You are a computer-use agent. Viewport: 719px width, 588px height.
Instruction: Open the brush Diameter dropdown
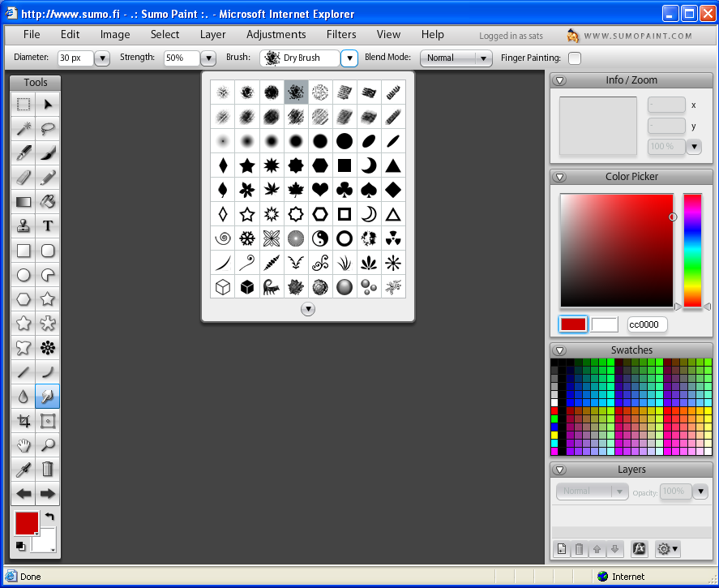coord(102,58)
